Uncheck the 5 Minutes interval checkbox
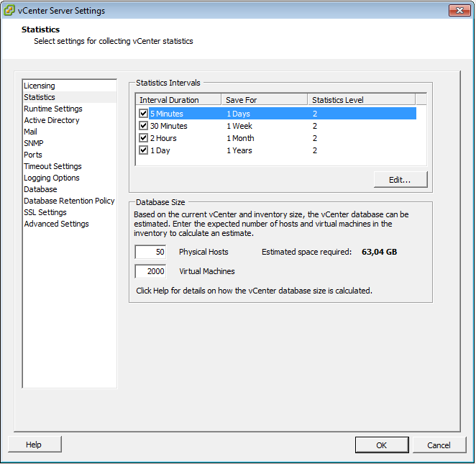The width and height of the screenshot is (476, 464). point(143,114)
